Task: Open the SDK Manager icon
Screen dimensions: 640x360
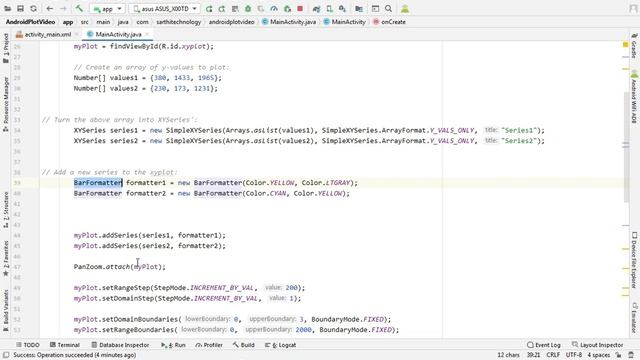Action: (x=342, y=9)
